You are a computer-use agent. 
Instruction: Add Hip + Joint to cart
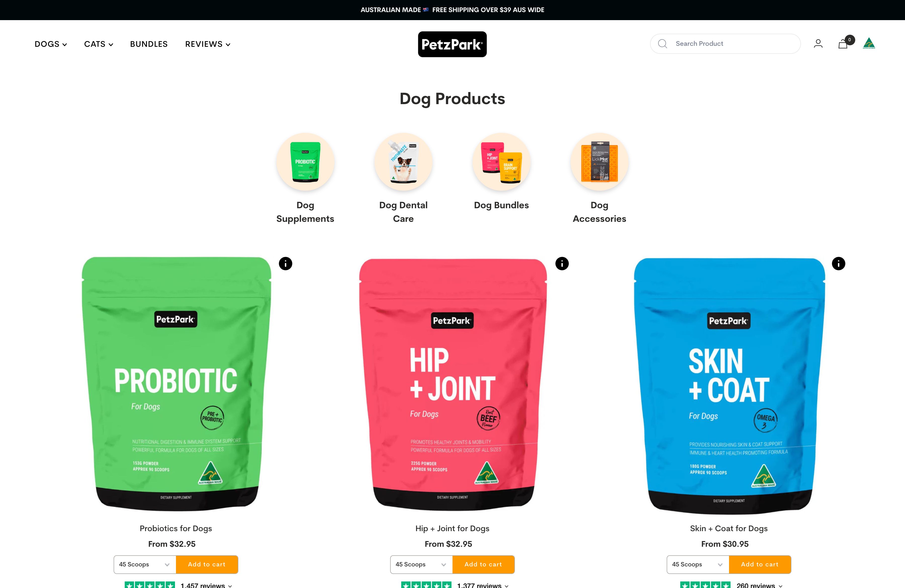pyautogui.click(x=483, y=564)
